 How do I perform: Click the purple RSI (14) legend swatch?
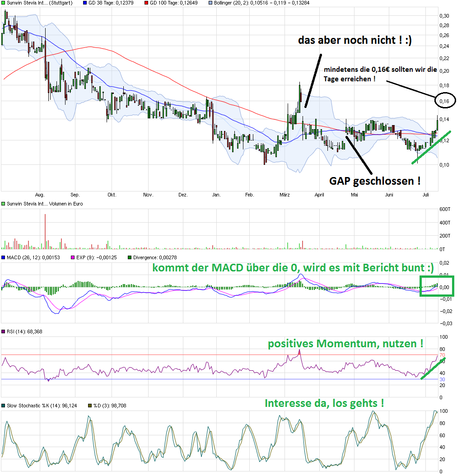coord(3,331)
